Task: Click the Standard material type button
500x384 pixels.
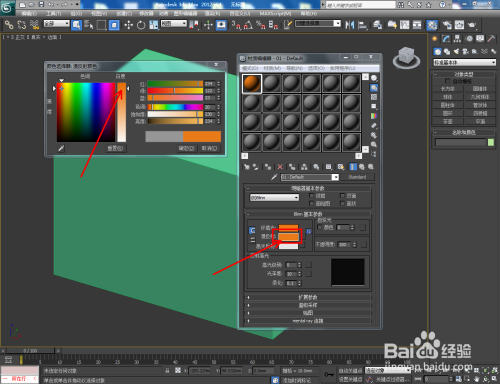Action: (357, 177)
